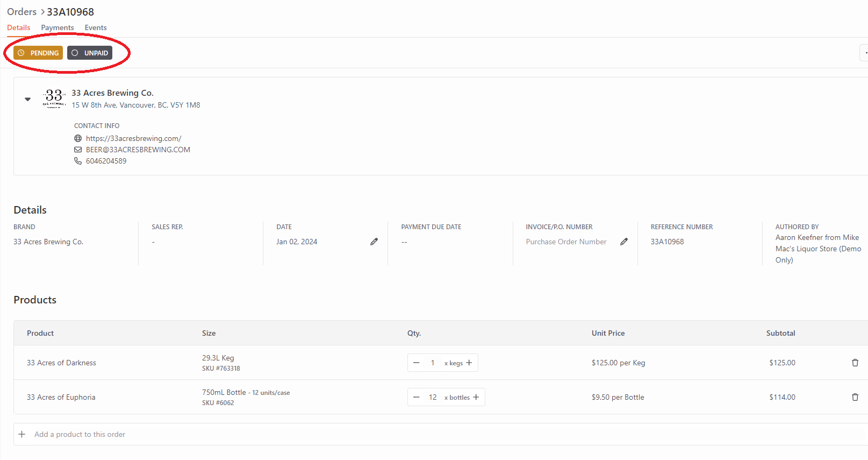The width and height of the screenshot is (868, 460).
Task: Click the date Jan 02, 2024
Action: click(297, 242)
